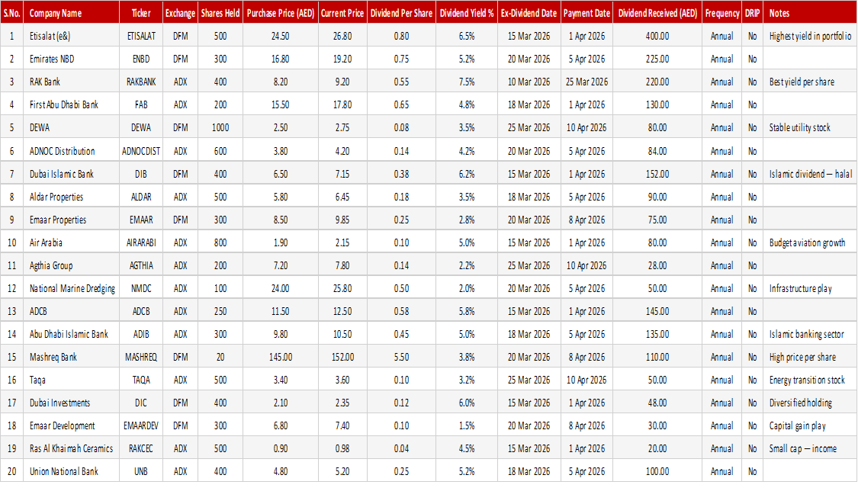Image resolution: width=858 pixels, height=504 pixels.
Task: Select the Highest yield in portfolio note
Action: 810,36
